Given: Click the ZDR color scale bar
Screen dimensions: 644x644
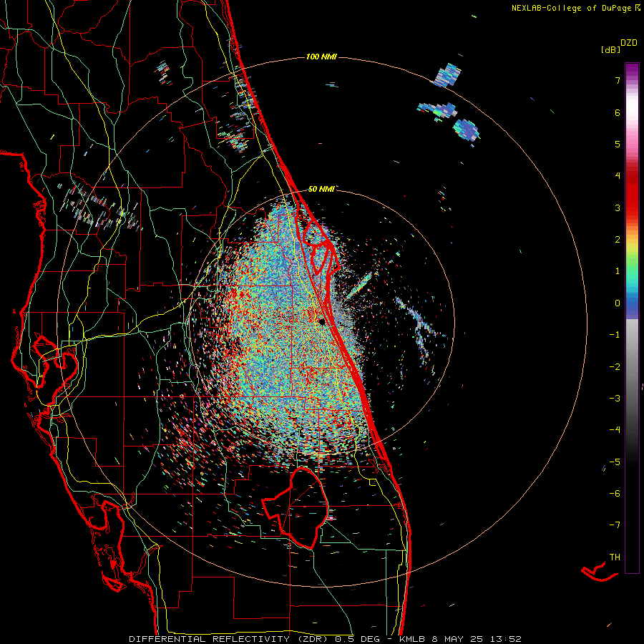Looking at the screenshot, I should coord(632,318).
